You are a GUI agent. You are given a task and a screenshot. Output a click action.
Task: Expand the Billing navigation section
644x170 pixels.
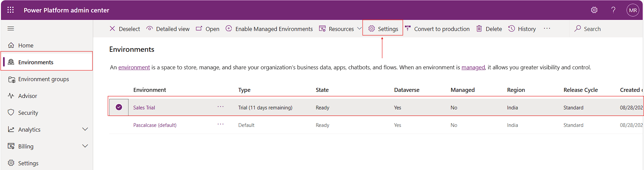click(85, 146)
